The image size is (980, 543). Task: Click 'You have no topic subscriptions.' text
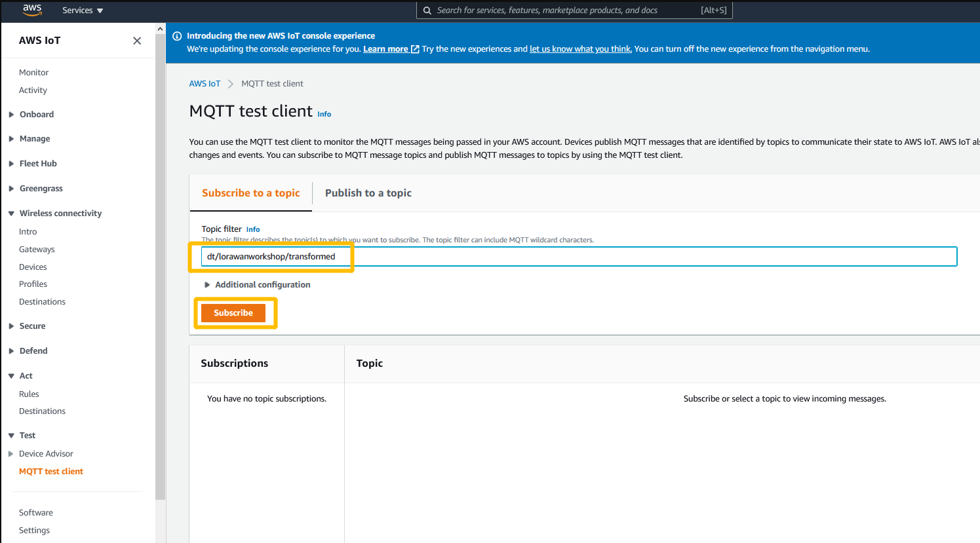pyautogui.click(x=267, y=399)
